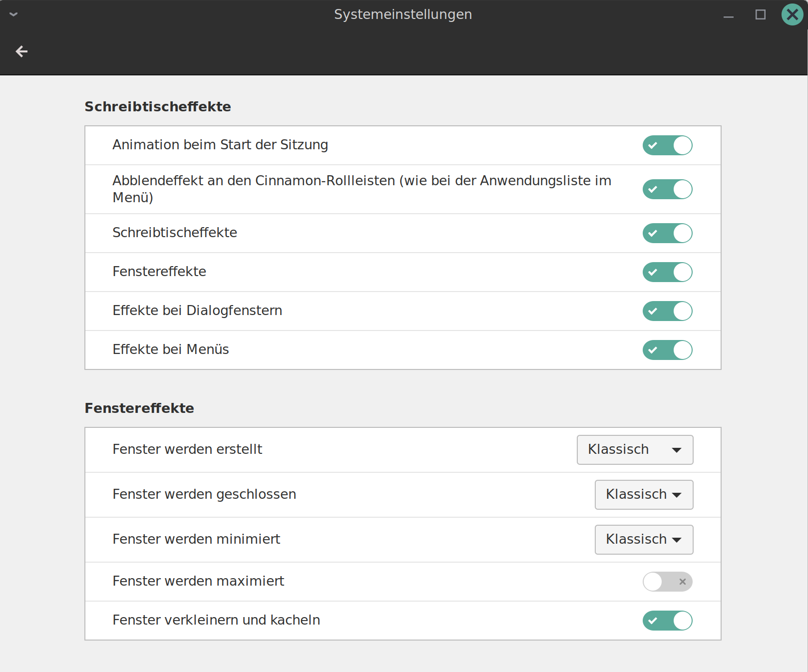This screenshot has height=672, width=808.
Task: Click the row label "Fenster werden maximiert"
Action: [198, 581]
